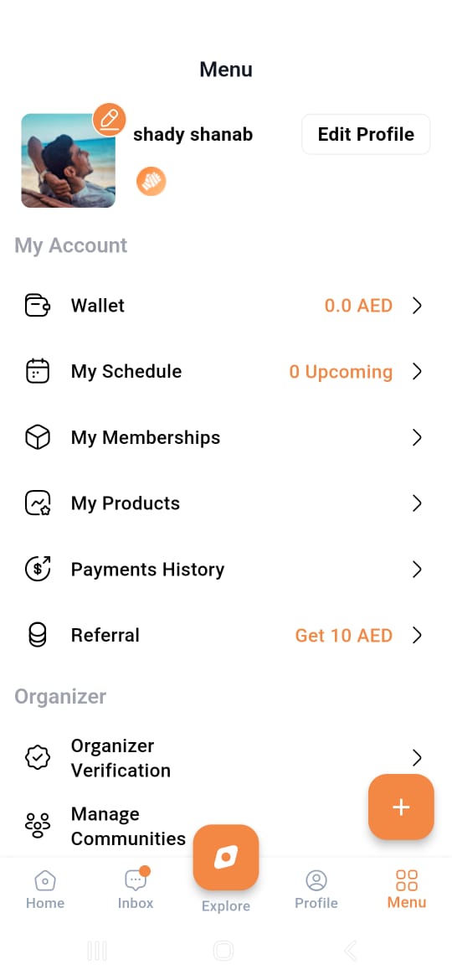Screen dimensions: 452x980
Task: Select the My Schedule calendar icon
Action: click(x=38, y=371)
